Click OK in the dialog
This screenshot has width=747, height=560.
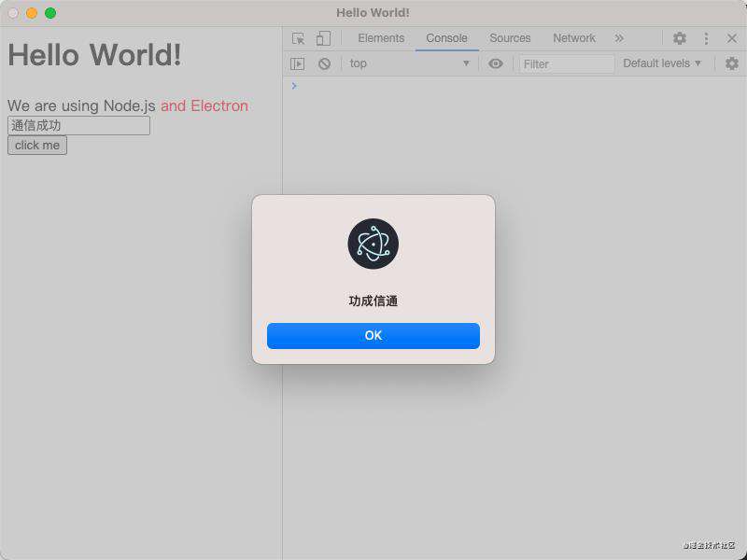(x=373, y=336)
